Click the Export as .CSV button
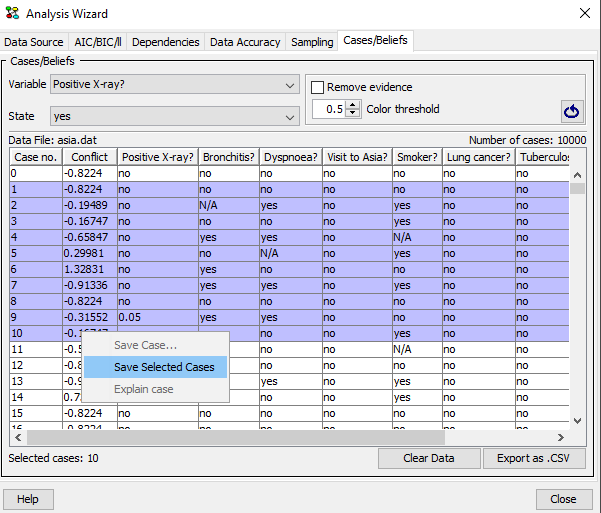Image resolution: width=601 pixels, height=513 pixels. (534, 458)
